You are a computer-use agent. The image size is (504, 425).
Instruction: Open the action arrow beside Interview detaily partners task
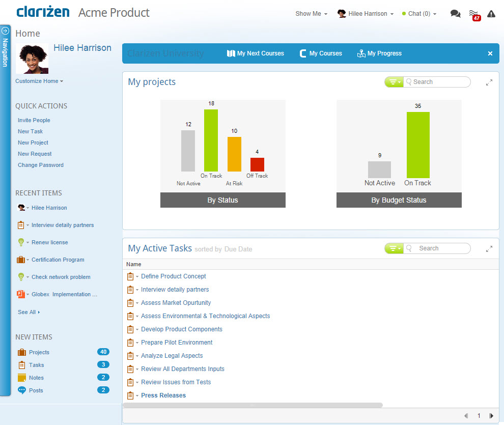point(137,290)
